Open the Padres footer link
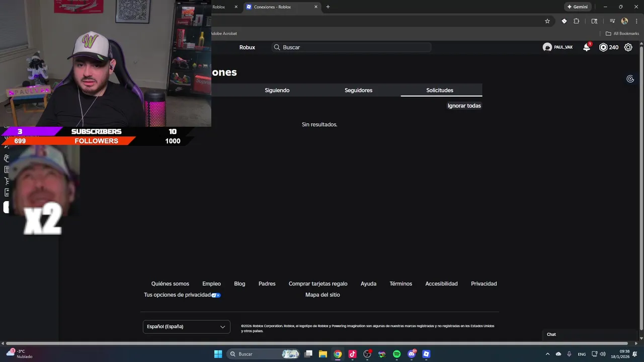The image size is (644, 362). click(267, 284)
